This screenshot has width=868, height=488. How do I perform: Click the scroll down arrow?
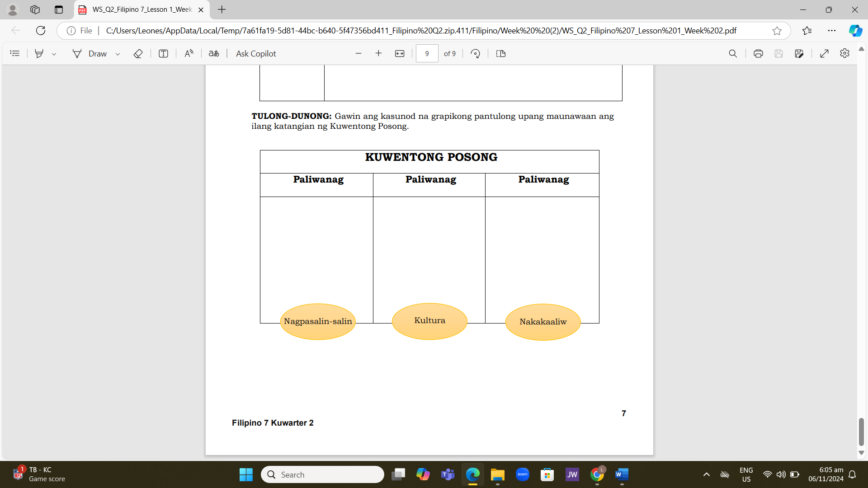(861, 452)
